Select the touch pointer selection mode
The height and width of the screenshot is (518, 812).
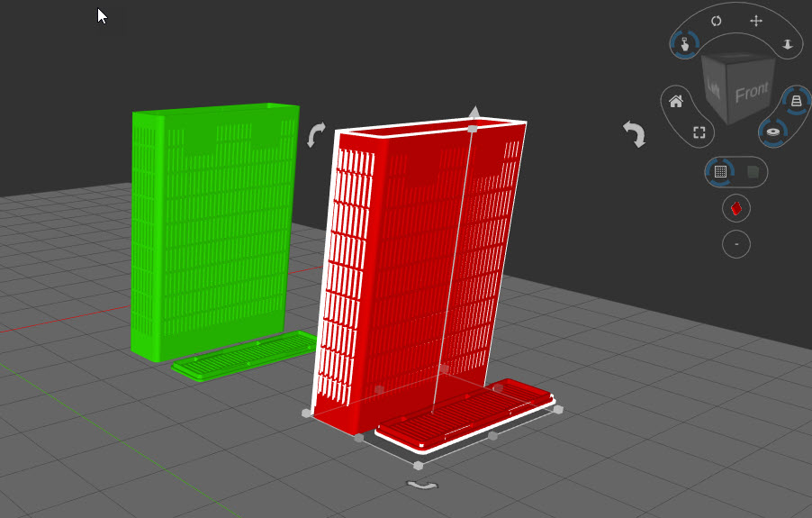pos(684,44)
